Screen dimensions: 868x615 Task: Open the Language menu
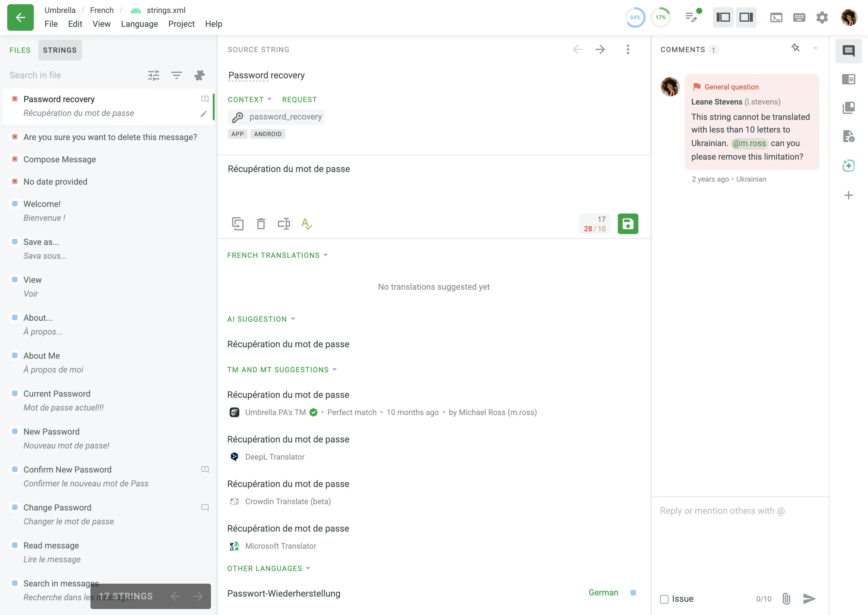coord(139,24)
